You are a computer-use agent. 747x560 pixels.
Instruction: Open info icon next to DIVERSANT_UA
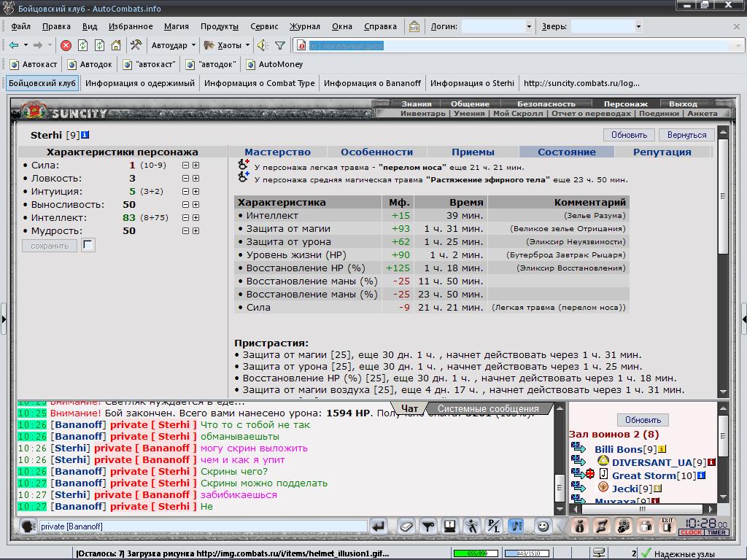[x=711, y=462]
